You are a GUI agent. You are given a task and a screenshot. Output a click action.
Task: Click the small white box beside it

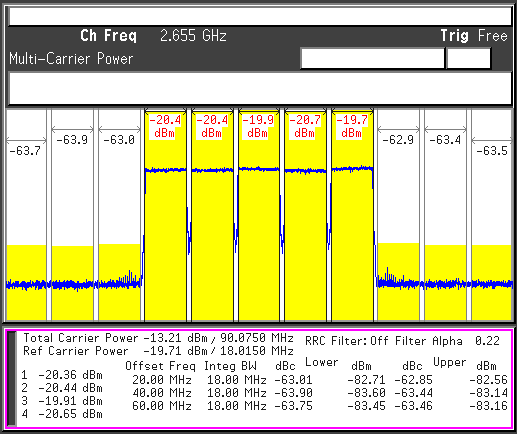pos(468,58)
